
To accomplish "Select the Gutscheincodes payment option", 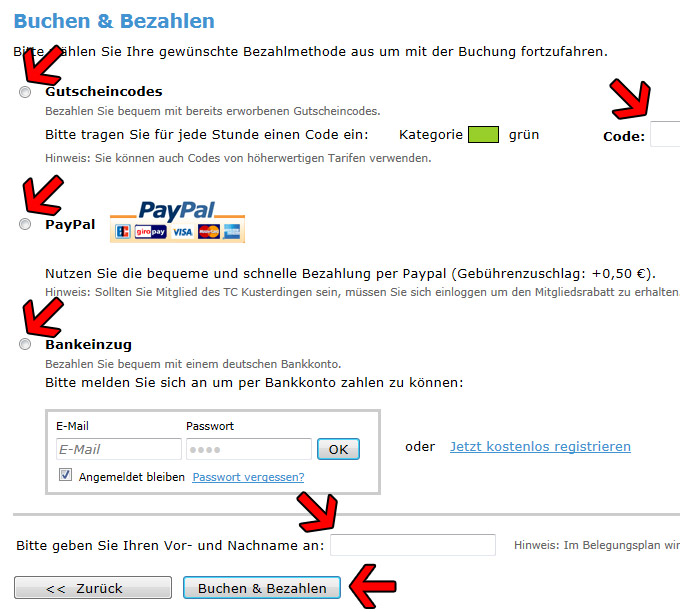I will pos(25,92).
